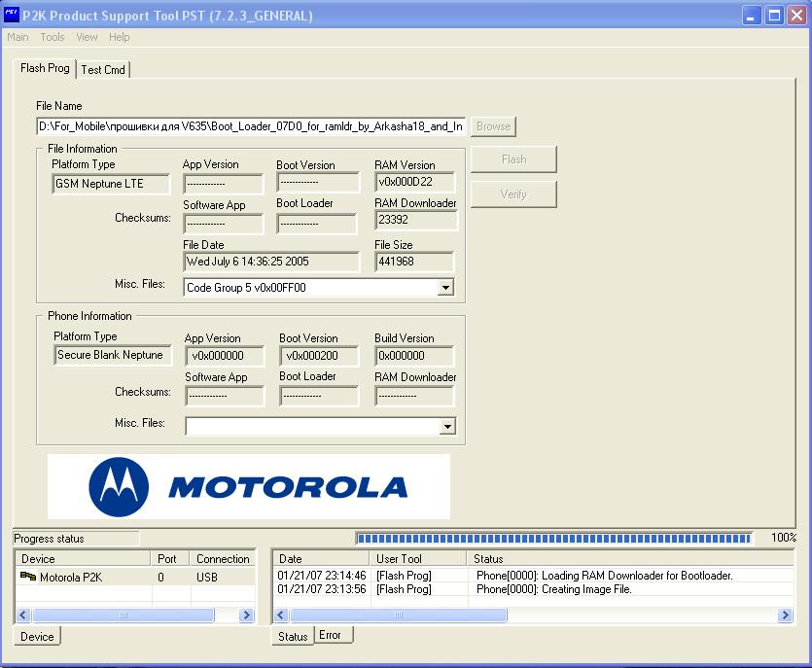Switch to the Flash Prog tab

(45, 68)
